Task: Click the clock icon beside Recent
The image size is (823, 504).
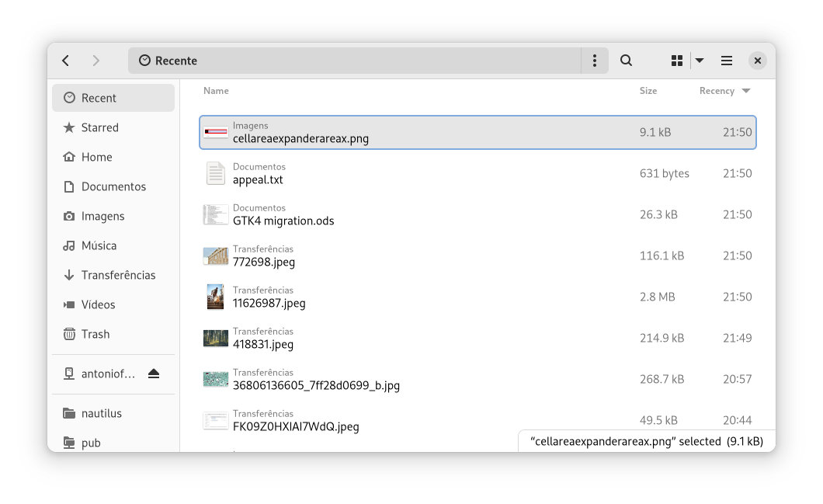Action: pos(69,98)
